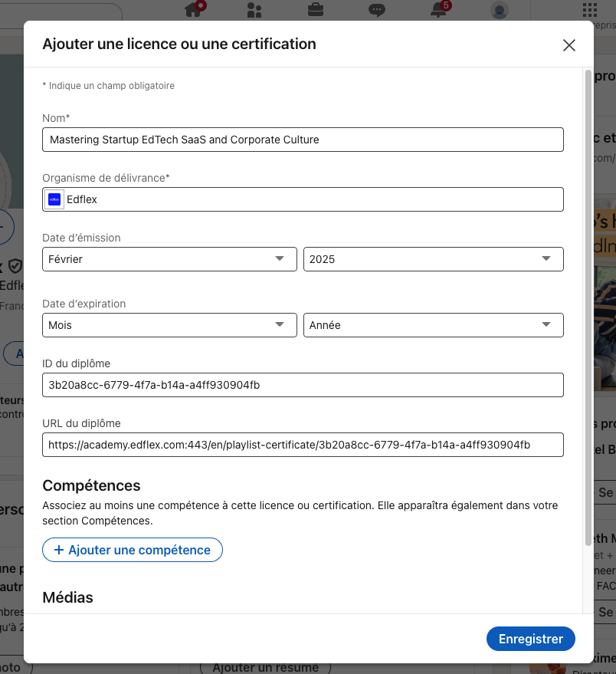Click the Médias section heading
Screen dimensions: 616x674
coord(68,597)
